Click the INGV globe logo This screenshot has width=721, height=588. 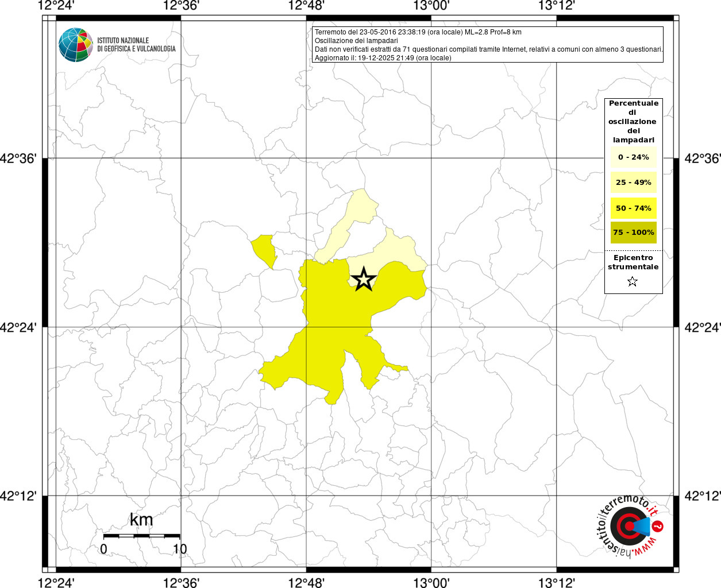76,45
